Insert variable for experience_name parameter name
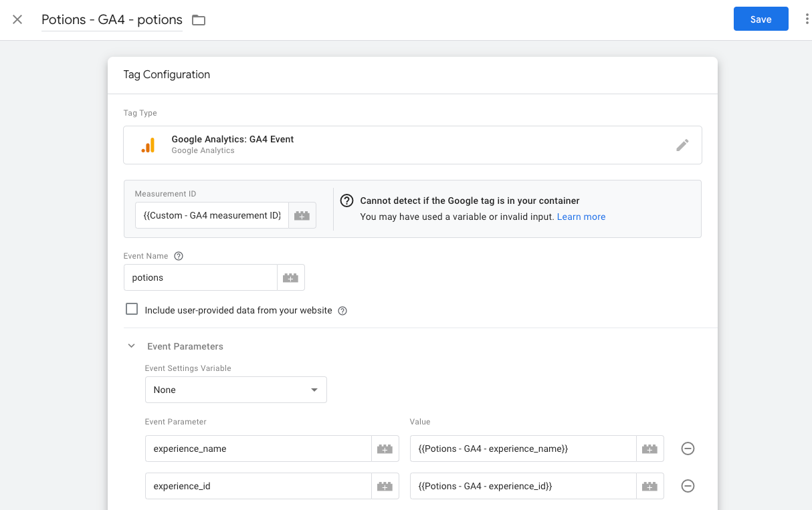The height and width of the screenshot is (510, 812). tap(385, 449)
